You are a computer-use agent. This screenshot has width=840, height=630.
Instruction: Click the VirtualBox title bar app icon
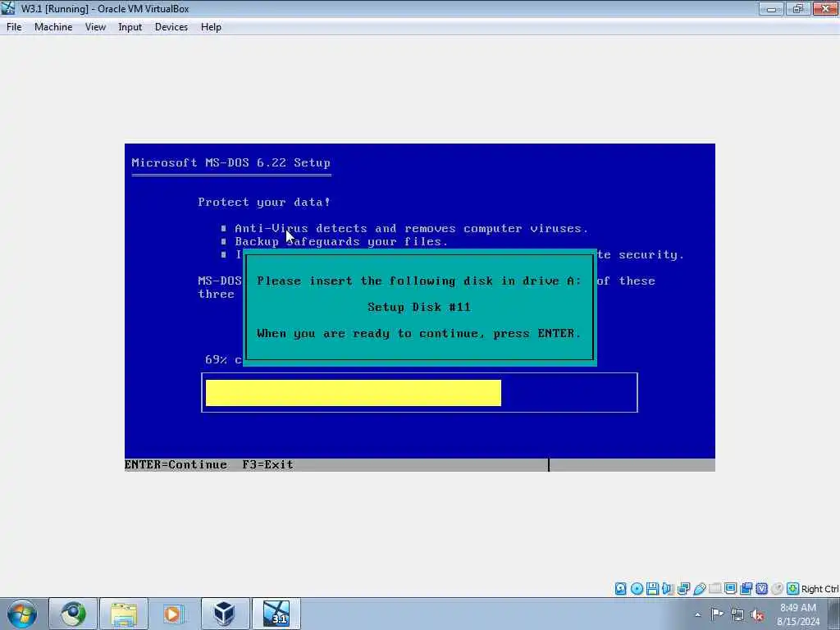[x=8, y=8]
